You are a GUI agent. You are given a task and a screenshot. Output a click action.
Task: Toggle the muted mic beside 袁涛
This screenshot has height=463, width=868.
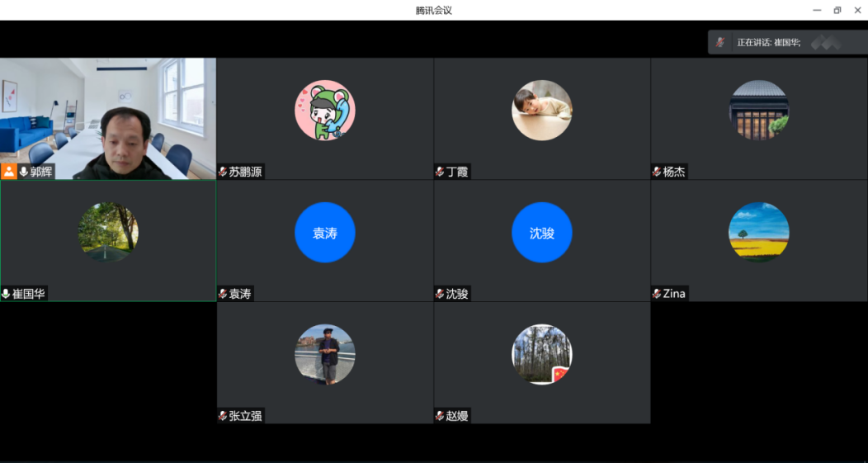point(223,294)
